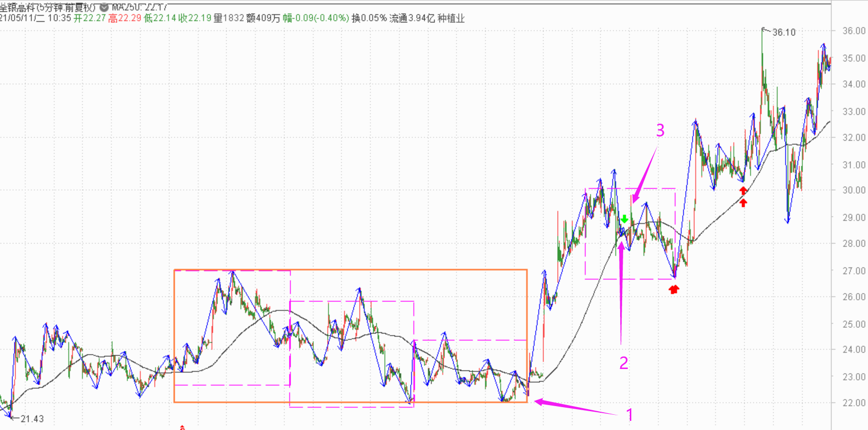Select the magenta arrow pointing up from label 2

(621, 290)
